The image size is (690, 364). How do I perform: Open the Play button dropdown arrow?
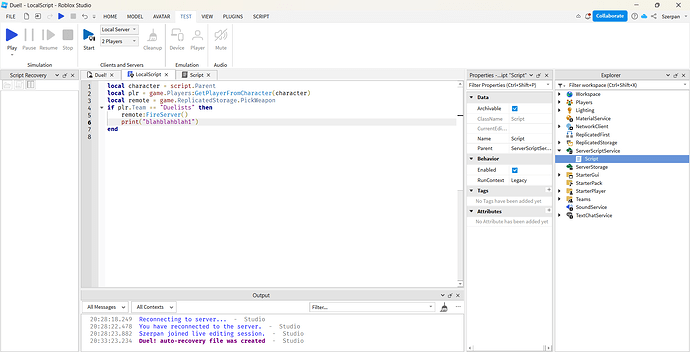(12, 55)
